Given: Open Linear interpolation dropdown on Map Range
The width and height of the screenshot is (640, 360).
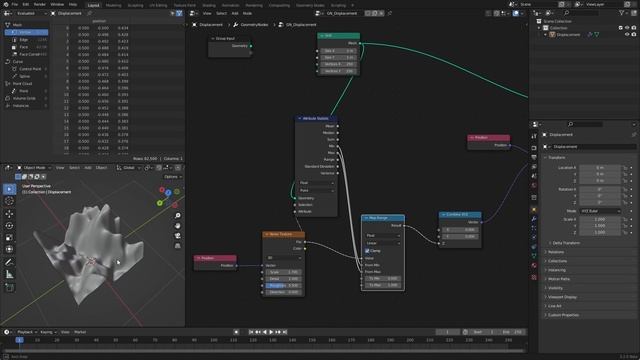Looking at the screenshot, I should tap(382, 243).
